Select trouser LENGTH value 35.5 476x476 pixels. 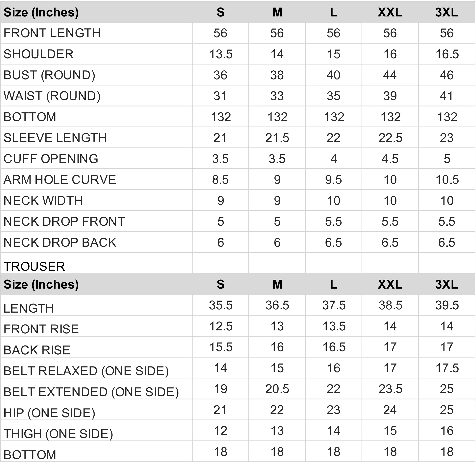221,305
